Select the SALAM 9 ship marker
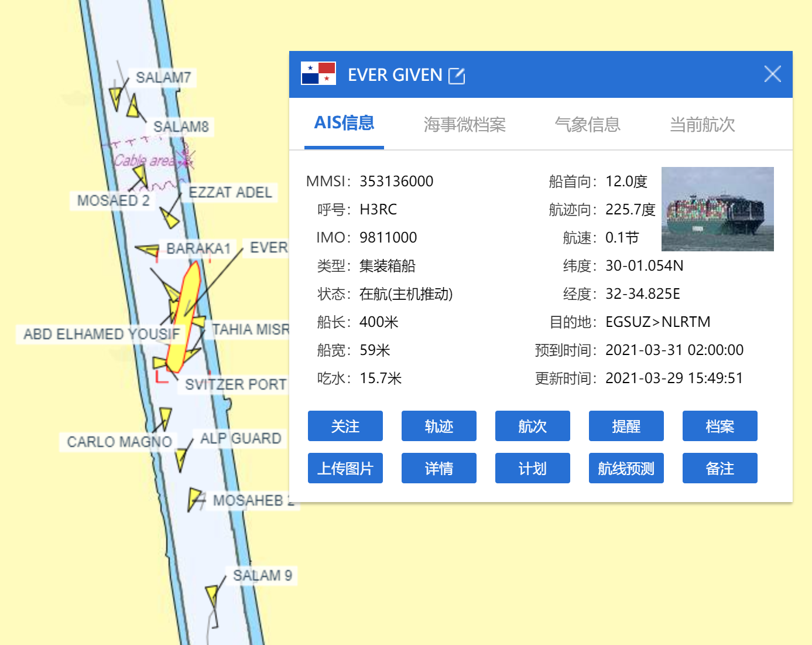 coord(213,596)
